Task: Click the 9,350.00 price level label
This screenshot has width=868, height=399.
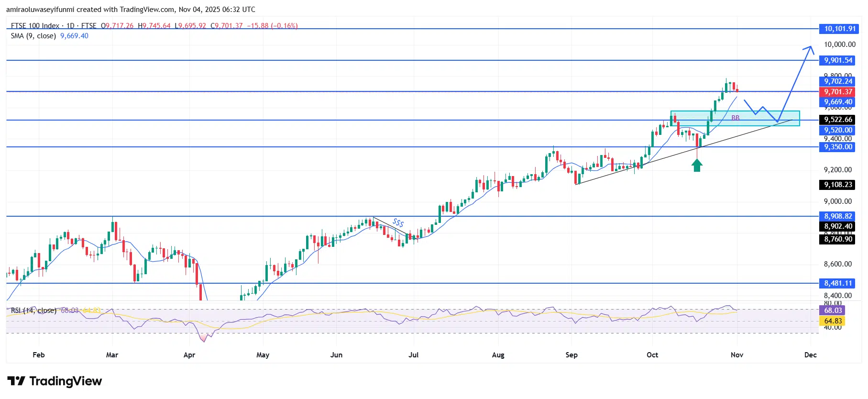Action: tap(838, 147)
